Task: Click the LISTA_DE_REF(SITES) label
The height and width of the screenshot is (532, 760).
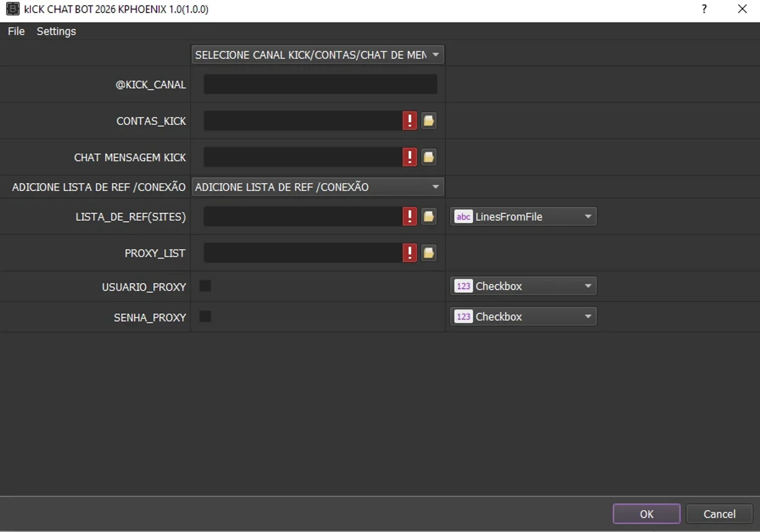Action: pyautogui.click(x=131, y=217)
